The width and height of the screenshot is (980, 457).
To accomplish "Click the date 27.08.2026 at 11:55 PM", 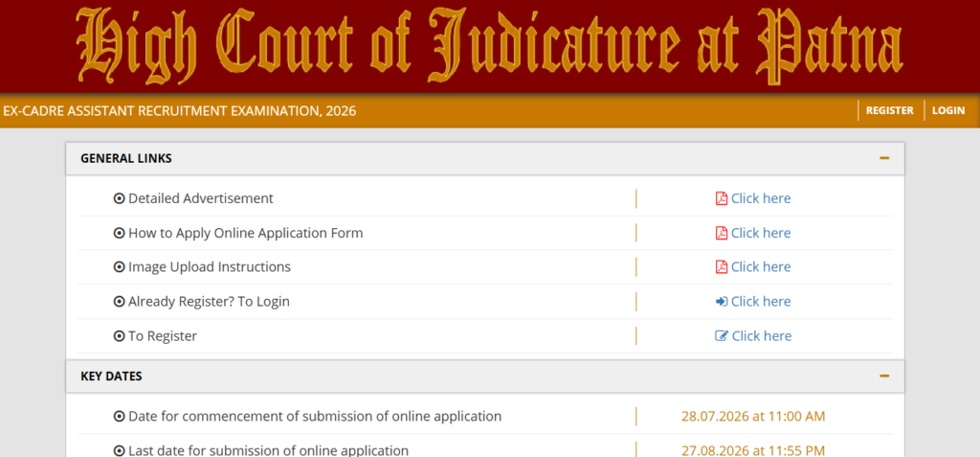I will (753, 450).
